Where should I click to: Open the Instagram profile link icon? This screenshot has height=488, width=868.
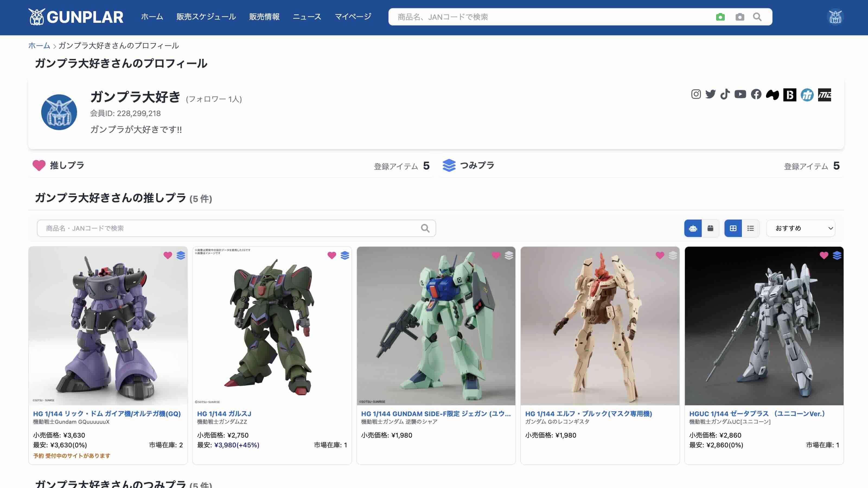click(696, 94)
